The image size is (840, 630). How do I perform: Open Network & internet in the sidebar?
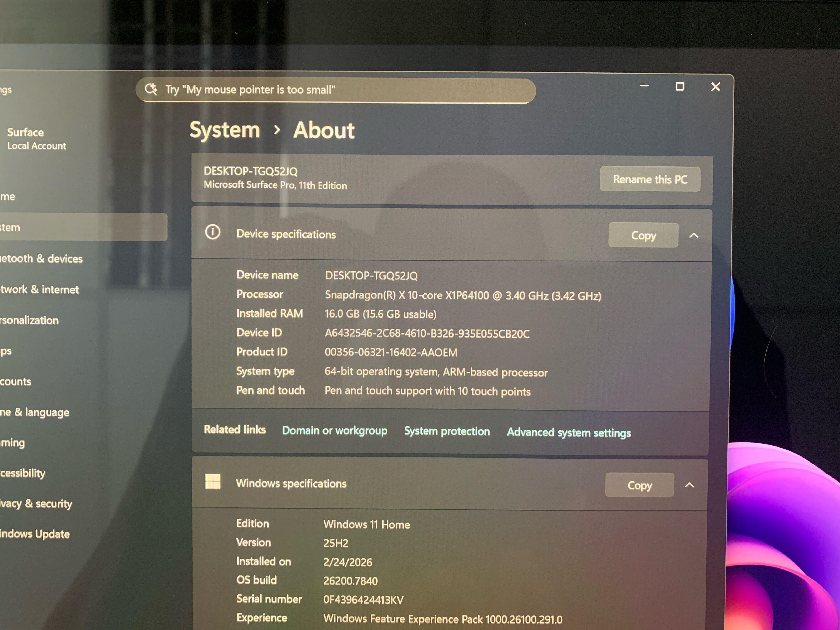tap(40, 289)
